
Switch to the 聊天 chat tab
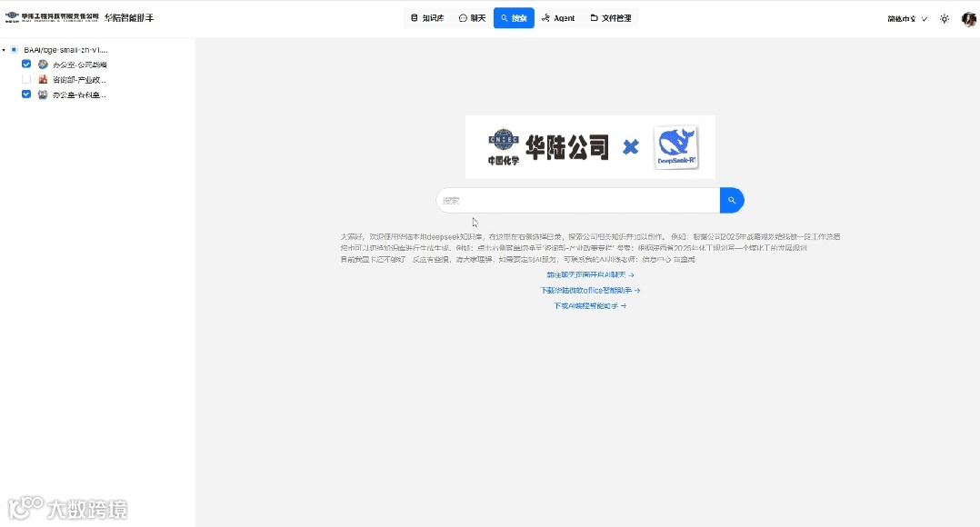472,18
